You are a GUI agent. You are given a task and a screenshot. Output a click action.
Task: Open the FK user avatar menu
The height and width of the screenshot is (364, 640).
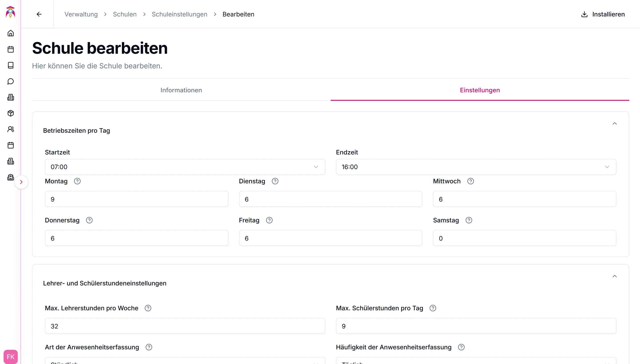click(10, 357)
